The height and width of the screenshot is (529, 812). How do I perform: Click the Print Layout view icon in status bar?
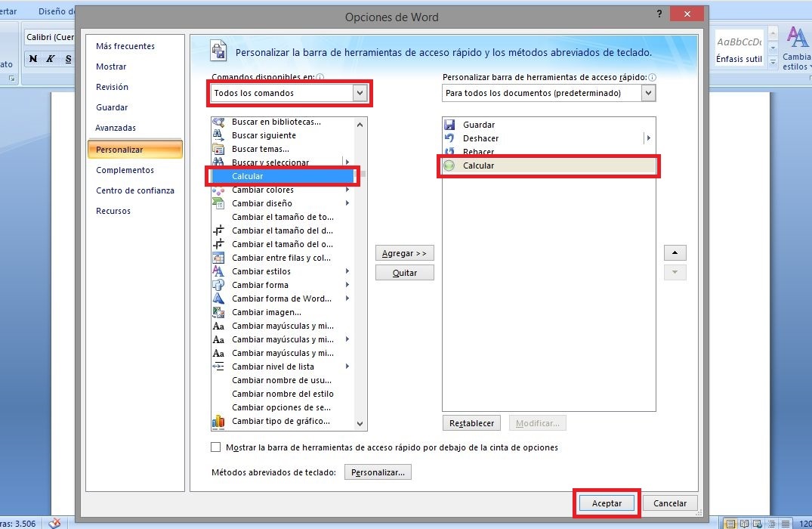730,523
